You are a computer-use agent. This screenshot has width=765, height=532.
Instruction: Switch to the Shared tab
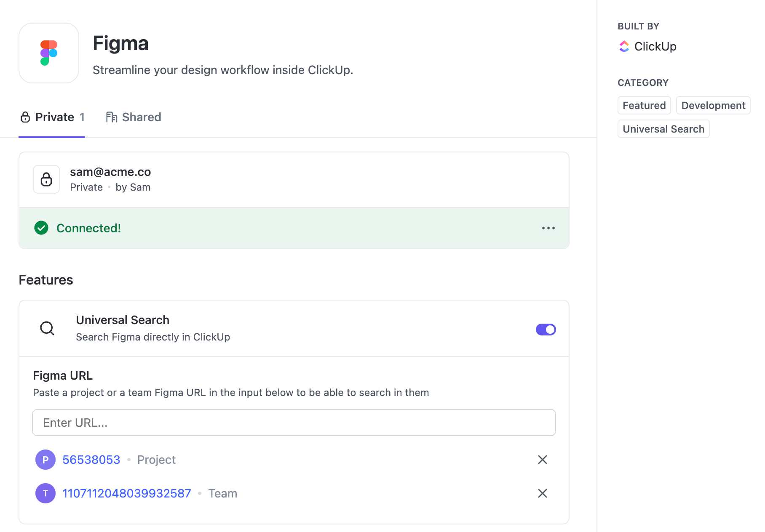134,117
